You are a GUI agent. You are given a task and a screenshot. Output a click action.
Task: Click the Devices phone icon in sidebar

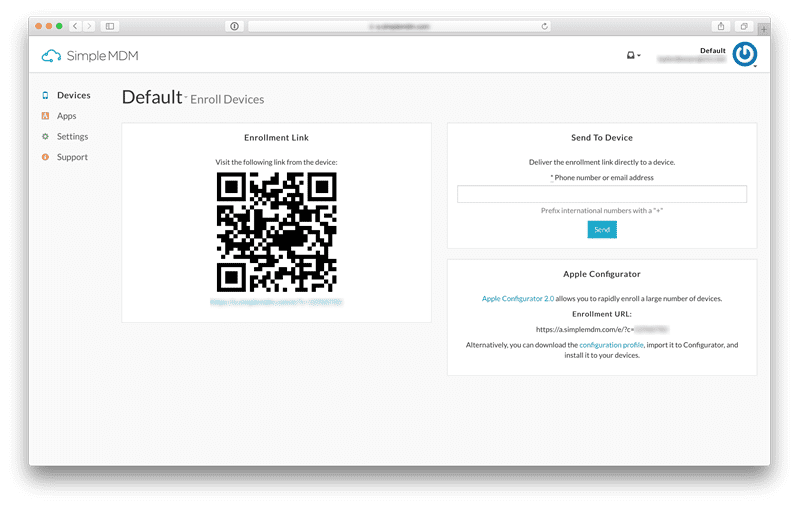click(45, 95)
